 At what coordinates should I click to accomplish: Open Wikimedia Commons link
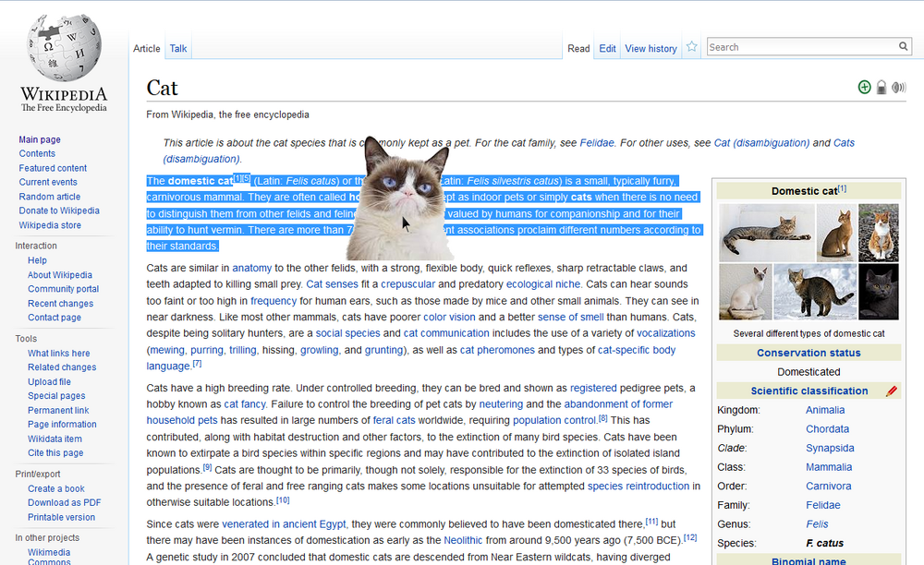tap(49, 557)
